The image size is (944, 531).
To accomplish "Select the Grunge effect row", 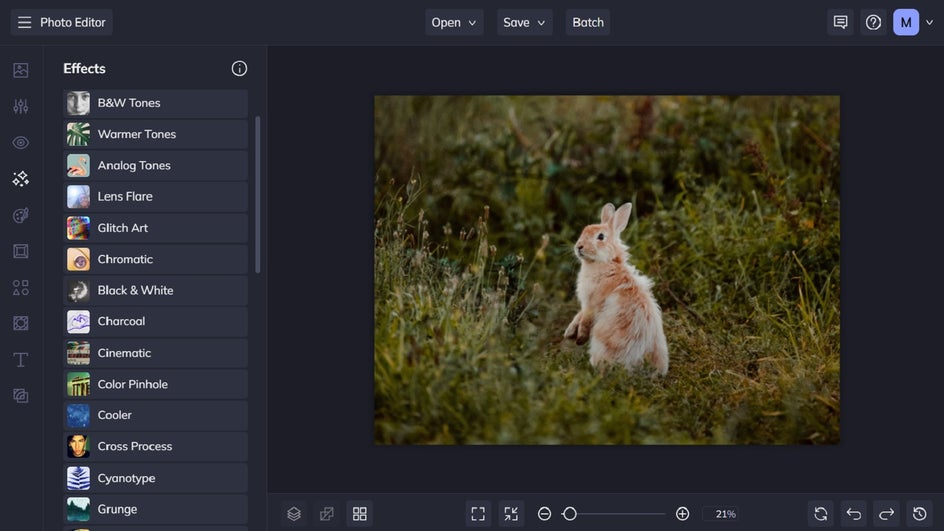I will pos(155,509).
